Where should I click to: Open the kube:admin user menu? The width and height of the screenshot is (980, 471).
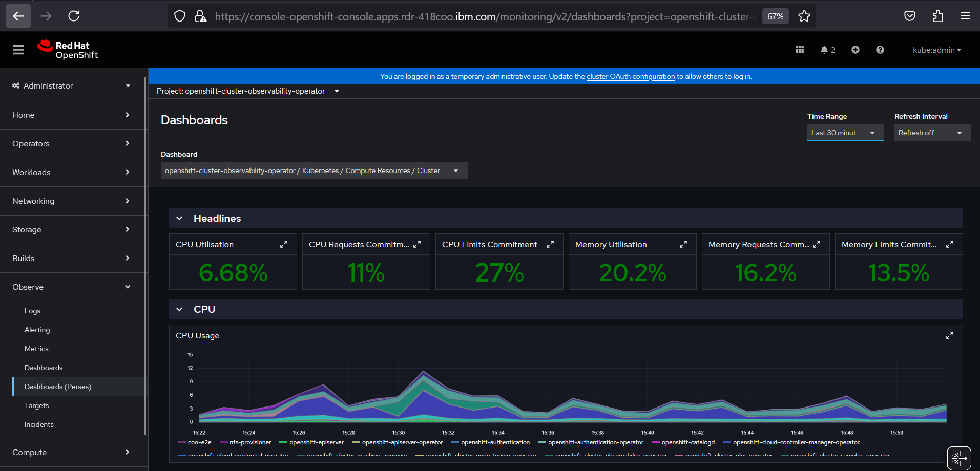[x=936, y=50]
